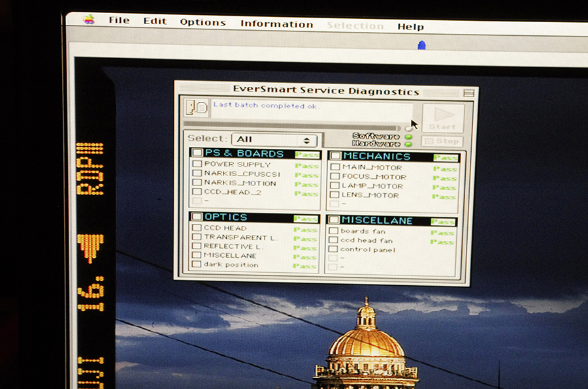Click the Pass result for LAMP_MOTOR

(x=444, y=187)
